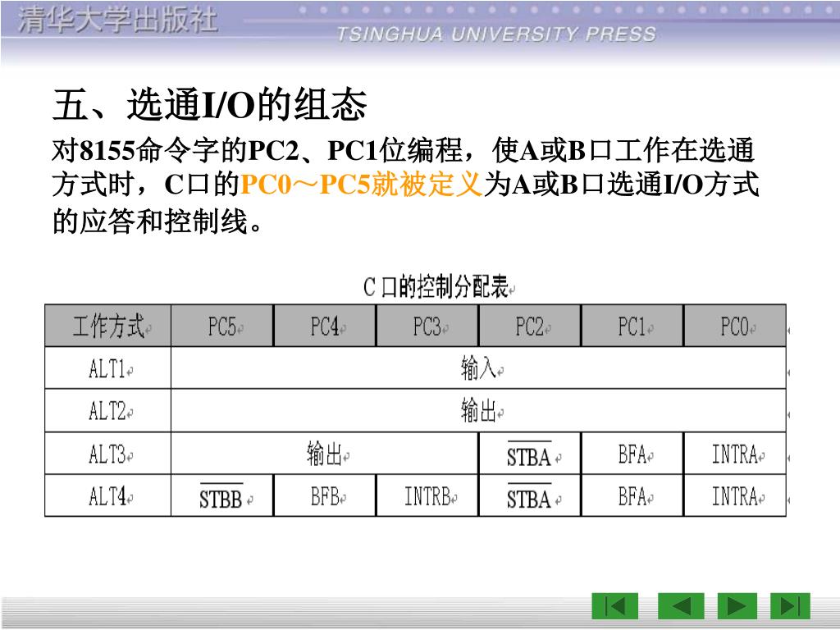Click the ALT3 row label
Screen dimensions: 840x630
(x=107, y=454)
